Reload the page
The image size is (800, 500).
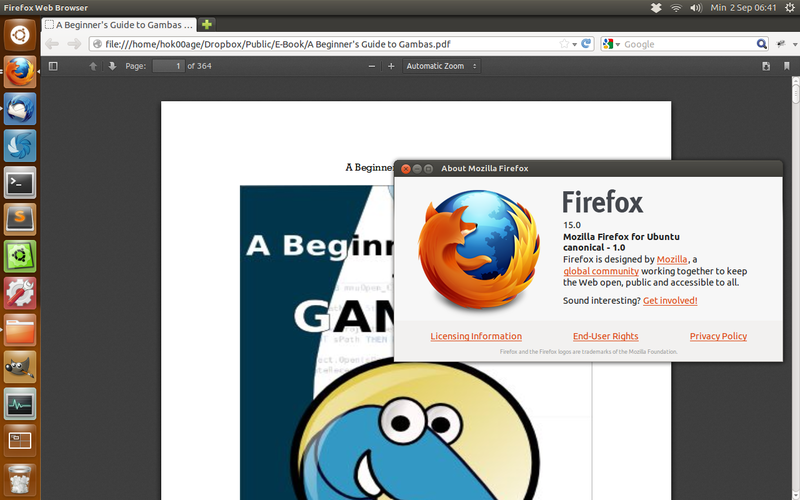tap(586, 44)
